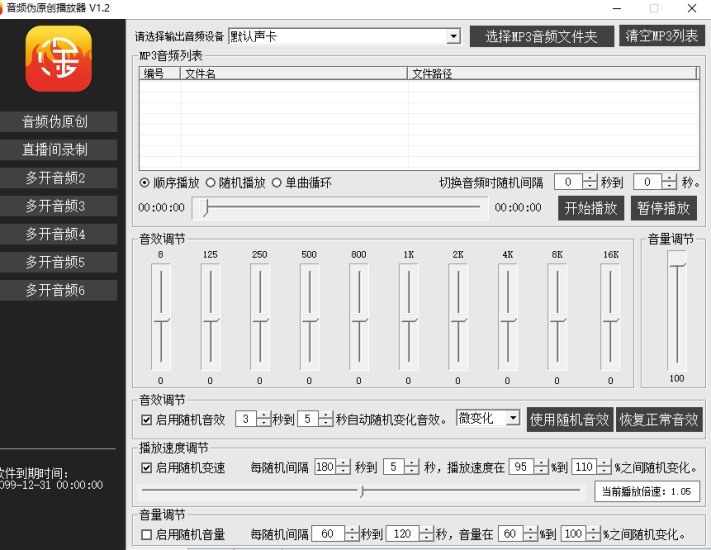The width and height of the screenshot is (711, 550).
Task: Click 使用随机音效 button
Action: [x=570, y=419]
